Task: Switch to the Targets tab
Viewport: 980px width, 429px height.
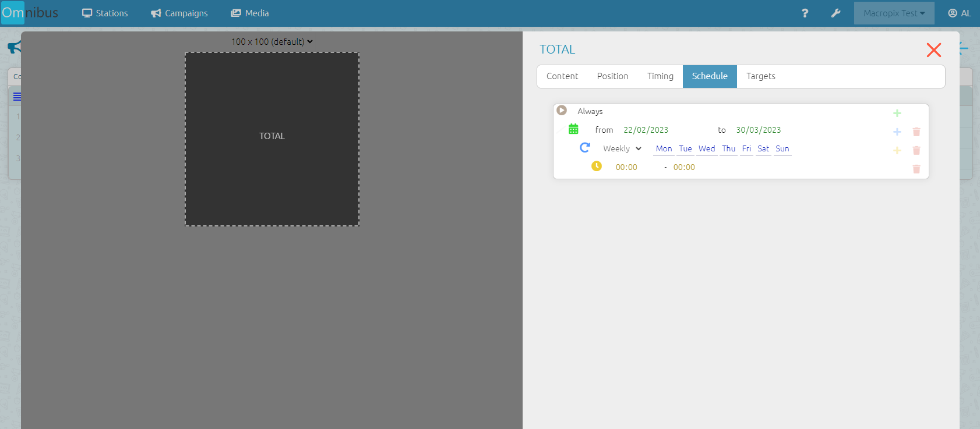Action: [x=760, y=76]
